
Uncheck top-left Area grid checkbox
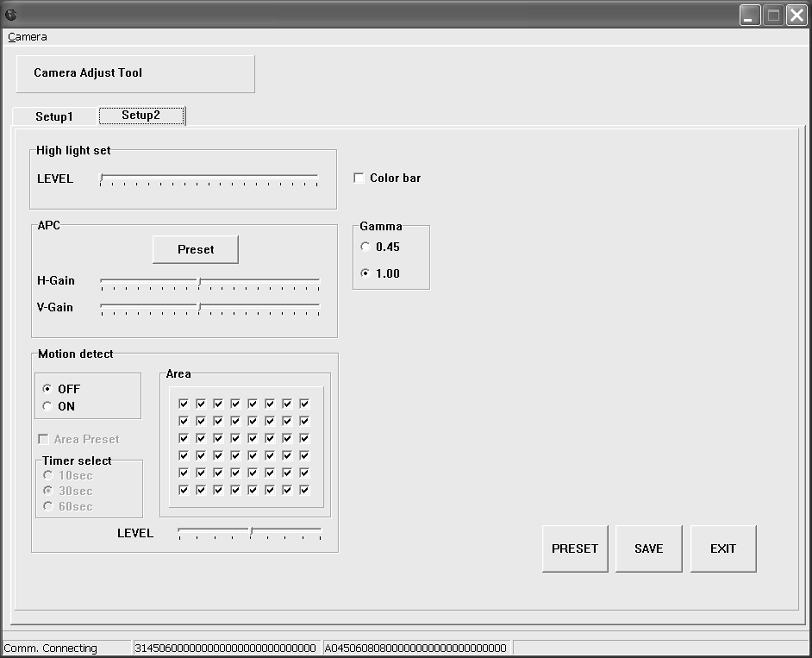(183, 404)
